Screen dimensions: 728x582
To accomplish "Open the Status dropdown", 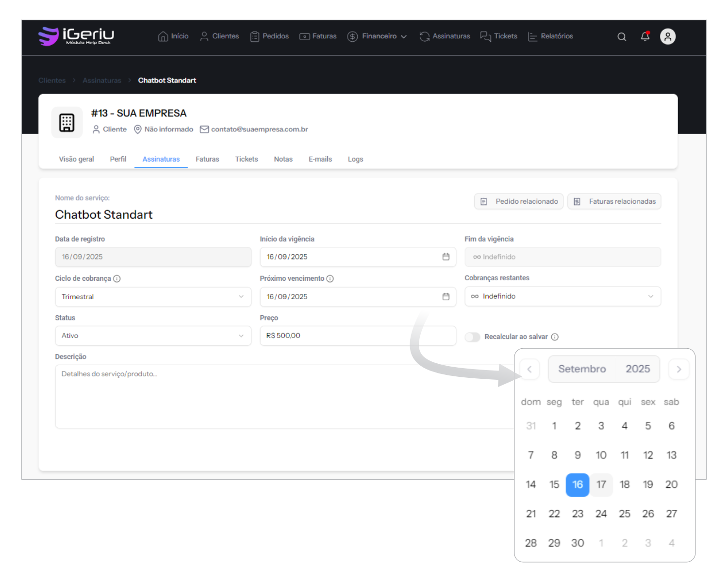I will tap(153, 336).
